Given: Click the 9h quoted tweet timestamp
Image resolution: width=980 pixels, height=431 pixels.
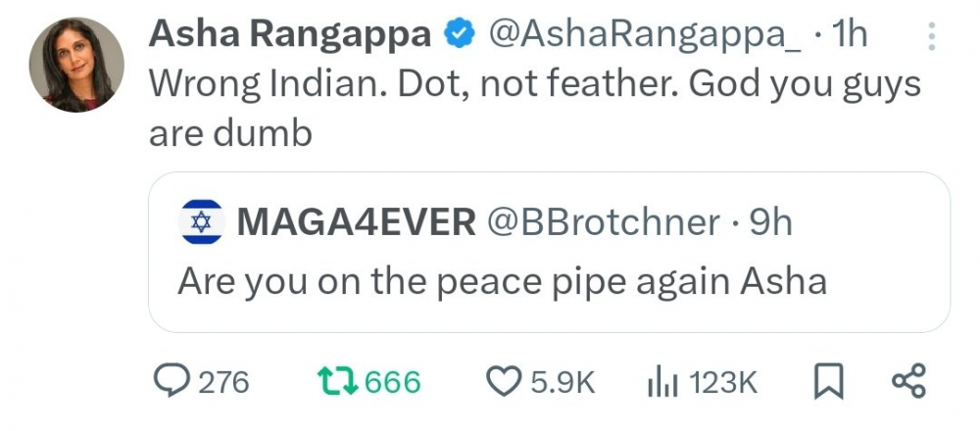Looking at the screenshot, I should [769, 223].
